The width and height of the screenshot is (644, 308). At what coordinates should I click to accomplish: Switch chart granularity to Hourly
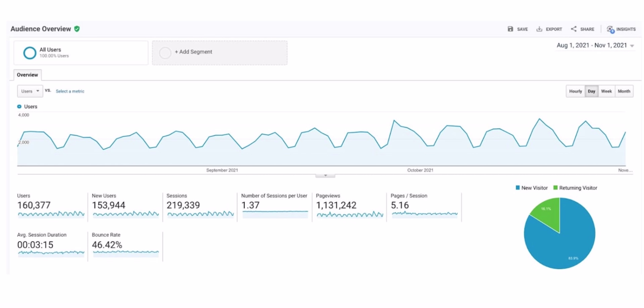pyautogui.click(x=576, y=91)
